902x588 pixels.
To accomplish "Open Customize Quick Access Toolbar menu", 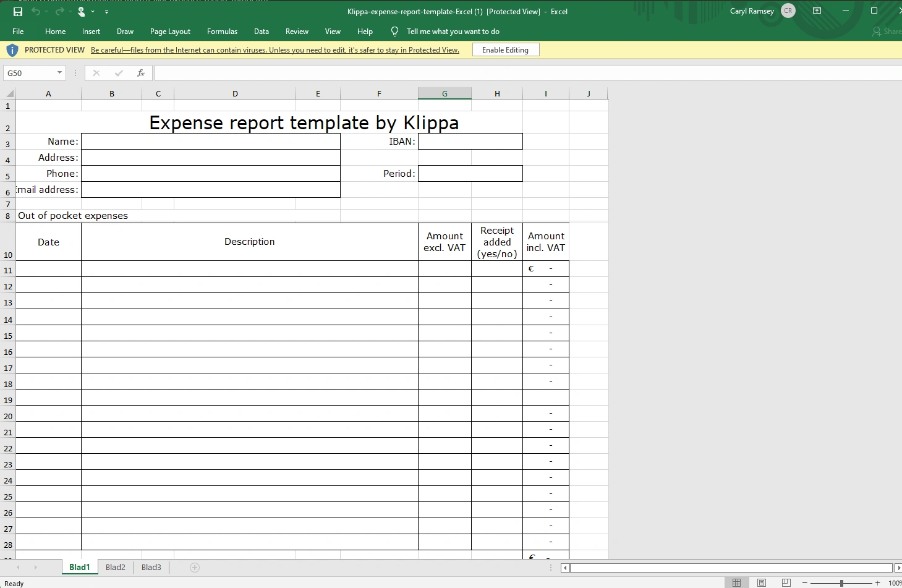I will (107, 12).
